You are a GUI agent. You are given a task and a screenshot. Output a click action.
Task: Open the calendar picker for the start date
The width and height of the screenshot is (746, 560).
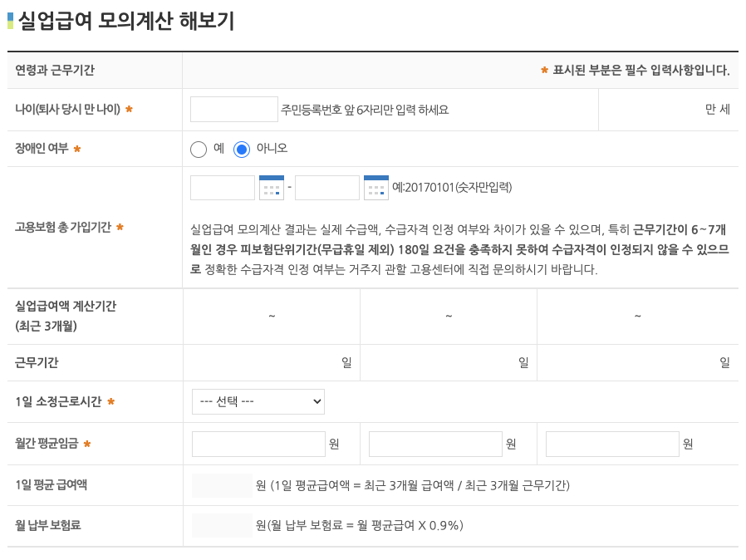(273, 187)
